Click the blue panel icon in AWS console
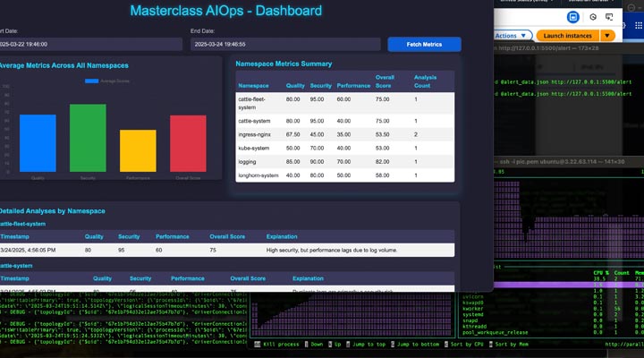The height and width of the screenshot is (358, 644). tap(573, 17)
